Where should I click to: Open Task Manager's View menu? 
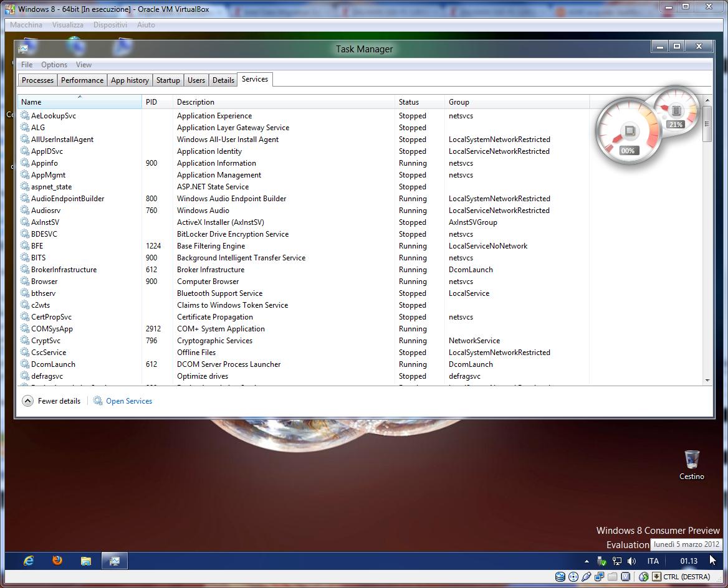point(84,65)
